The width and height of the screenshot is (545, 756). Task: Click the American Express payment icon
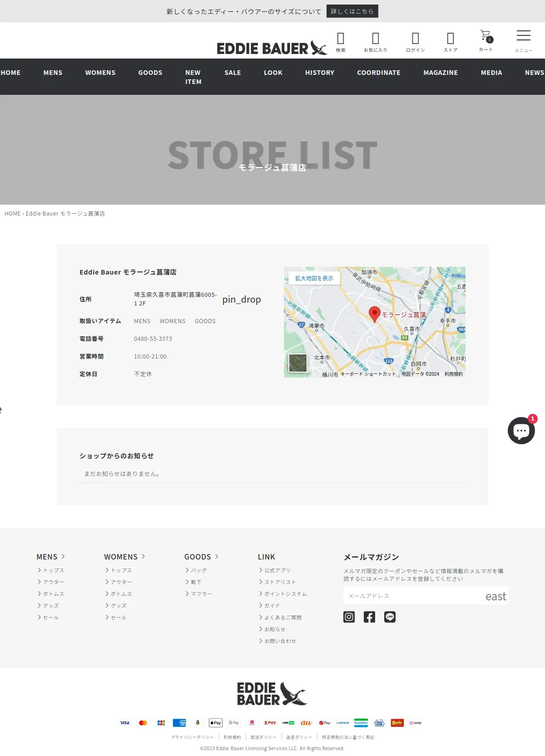tap(179, 723)
